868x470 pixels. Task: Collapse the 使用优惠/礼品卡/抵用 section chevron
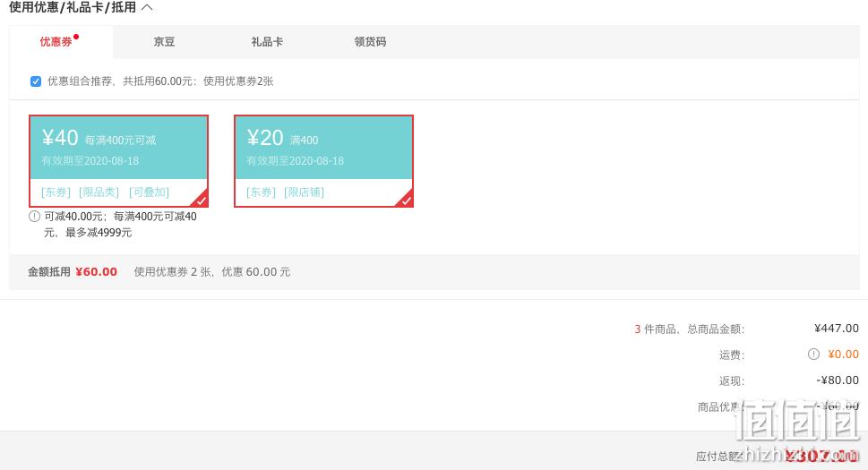(147, 8)
